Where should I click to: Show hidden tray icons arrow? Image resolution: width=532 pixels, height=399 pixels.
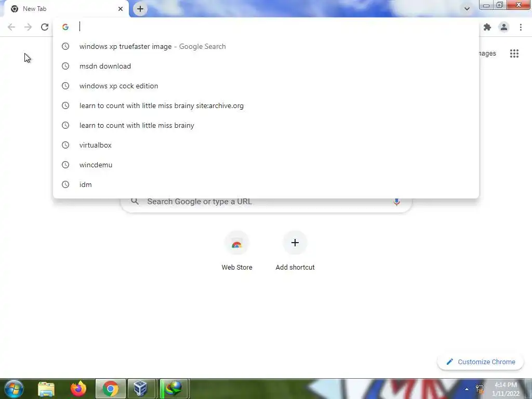pos(467,389)
